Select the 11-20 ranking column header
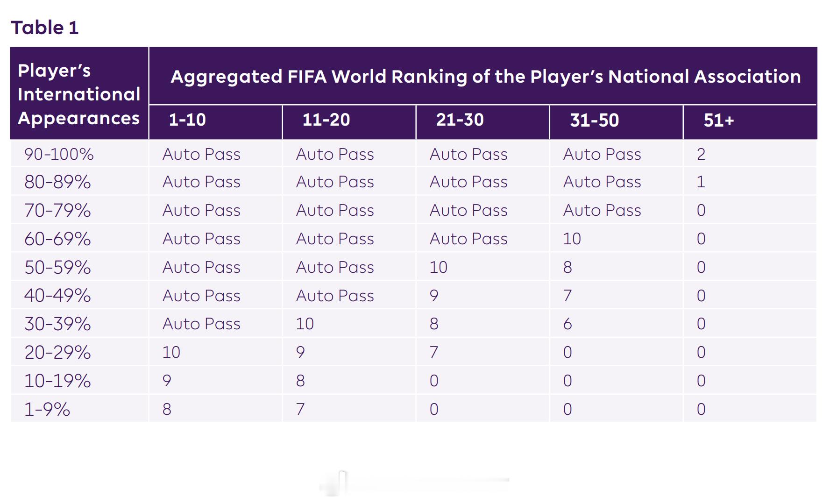830x504 pixels. (326, 120)
